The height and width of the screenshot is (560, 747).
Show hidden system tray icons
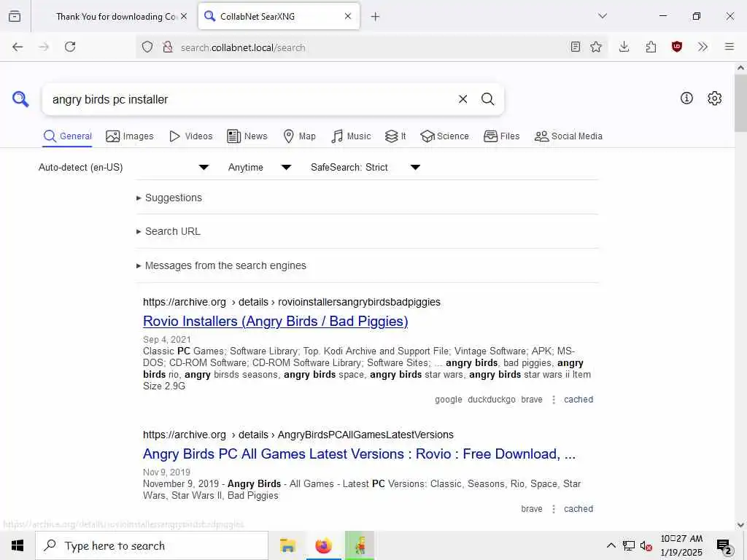pos(611,545)
